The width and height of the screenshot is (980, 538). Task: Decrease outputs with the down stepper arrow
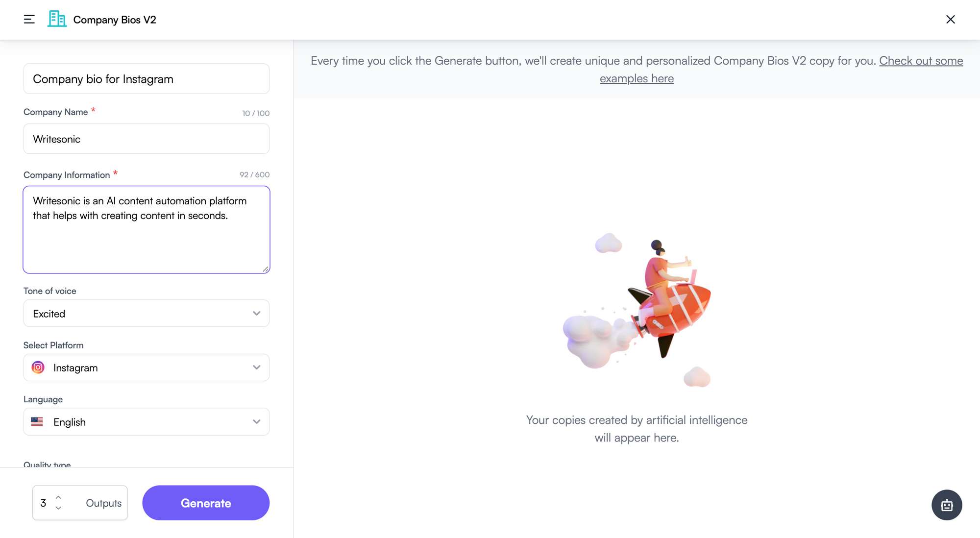tap(57, 509)
